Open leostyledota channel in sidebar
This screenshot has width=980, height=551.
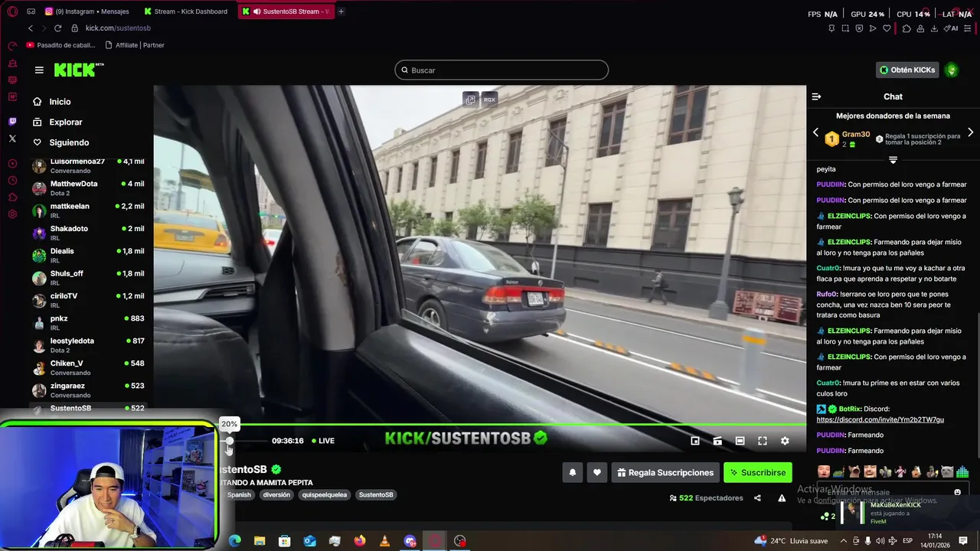point(88,344)
